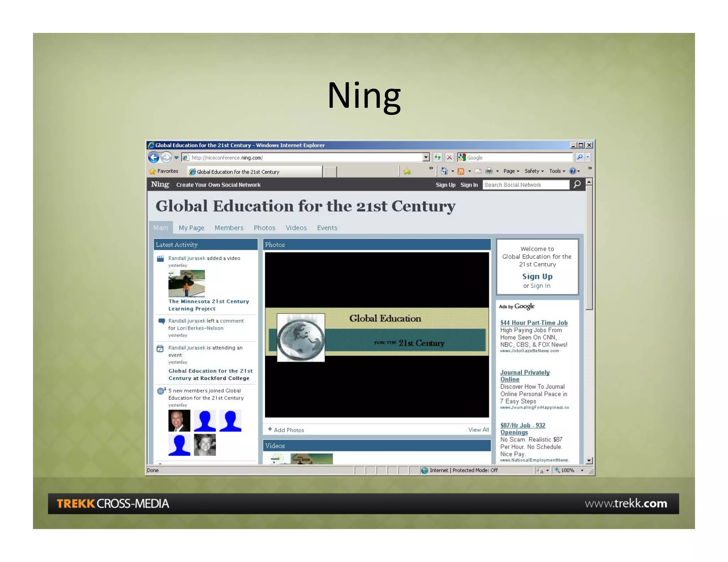The image size is (728, 562).
Task: Click the Print icon in command bar
Action: pos(489,171)
